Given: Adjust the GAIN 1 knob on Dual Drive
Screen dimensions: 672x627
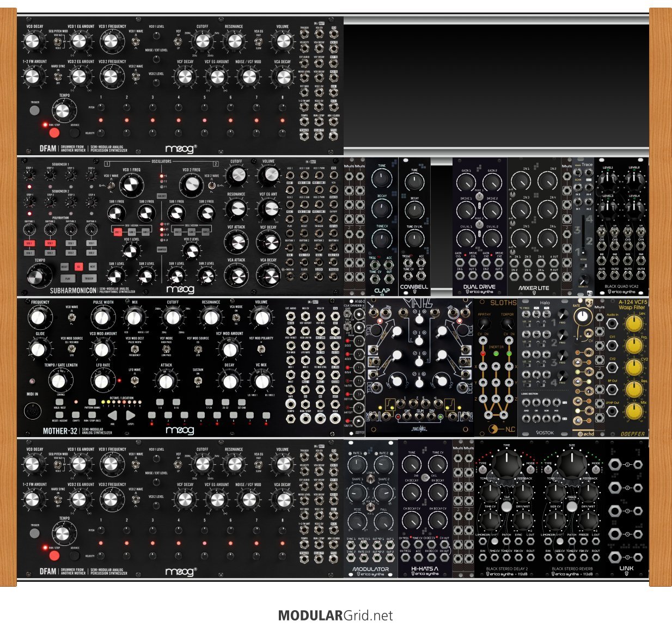Looking at the screenshot, I should coord(466,183).
